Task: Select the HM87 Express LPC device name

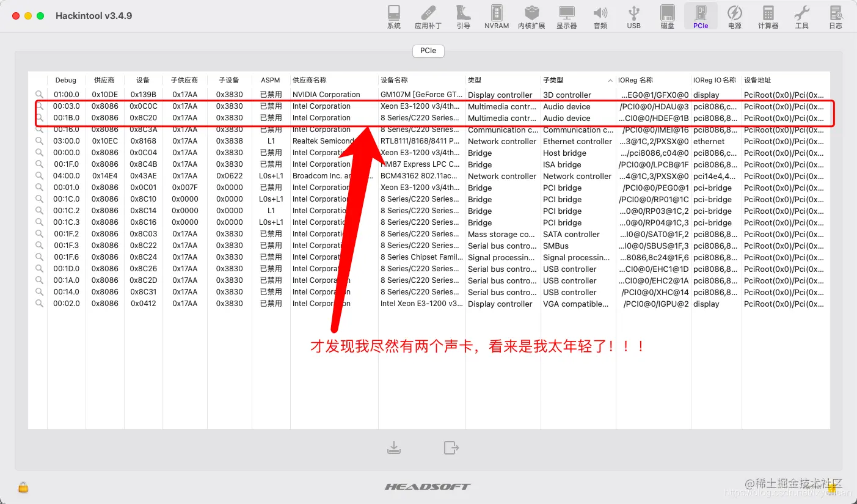Action: pyautogui.click(x=420, y=164)
